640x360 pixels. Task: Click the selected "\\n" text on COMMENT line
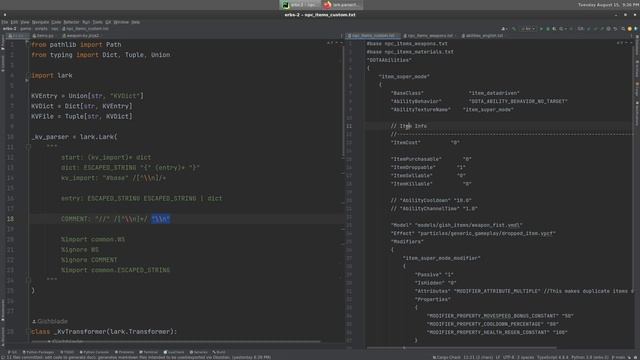[161, 219]
